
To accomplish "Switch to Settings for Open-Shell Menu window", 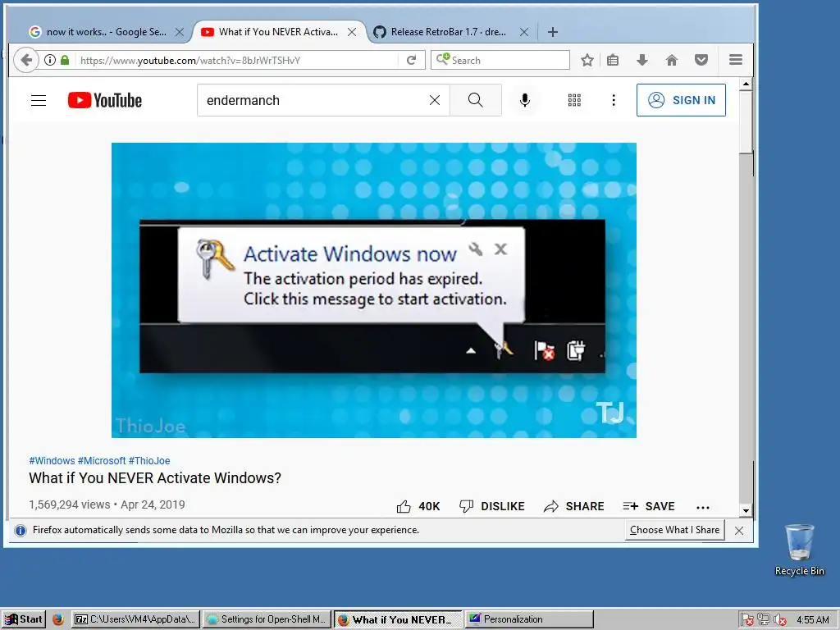I will pos(267,619).
